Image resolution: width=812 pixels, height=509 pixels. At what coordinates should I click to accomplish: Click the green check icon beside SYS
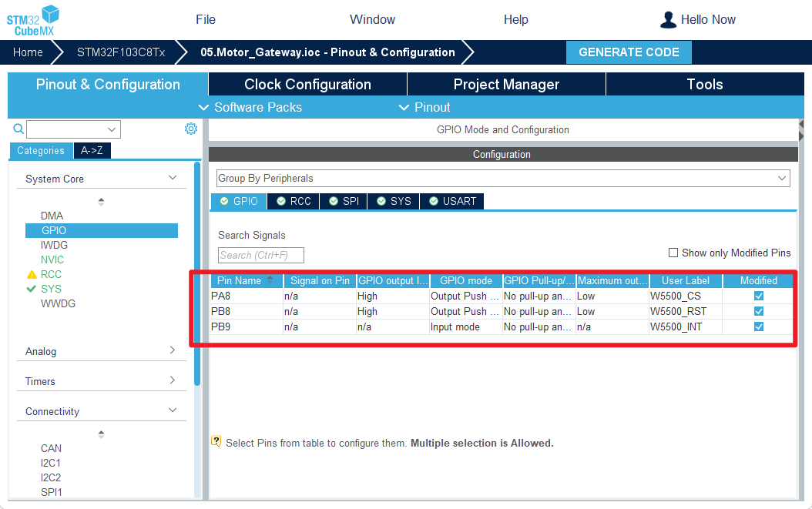(32, 289)
